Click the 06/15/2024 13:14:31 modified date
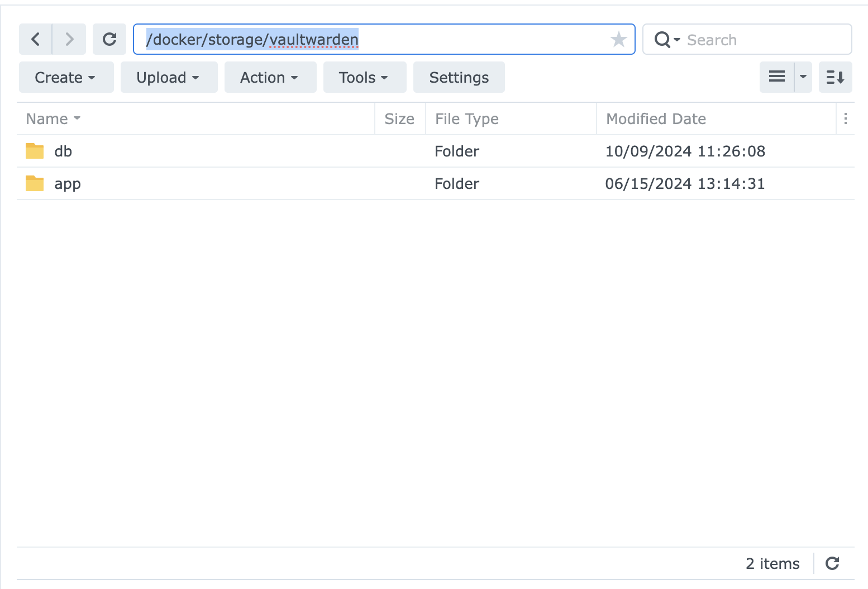868x589 pixels. (685, 184)
